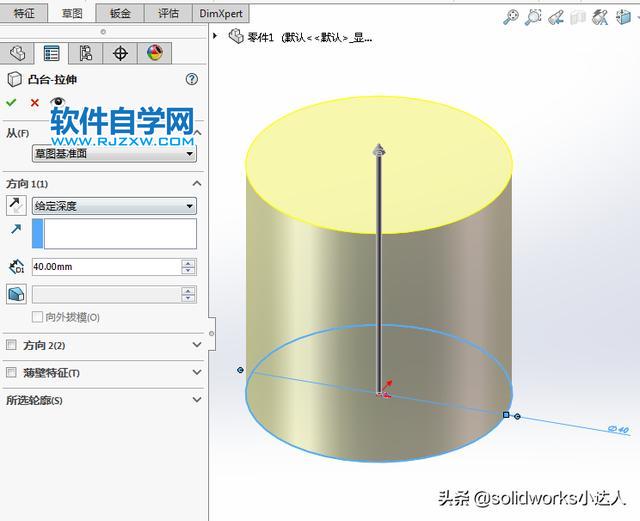Enable the 方向 2 checkbox
The width and height of the screenshot is (640, 521).
pyautogui.click(x=11, y=345)
